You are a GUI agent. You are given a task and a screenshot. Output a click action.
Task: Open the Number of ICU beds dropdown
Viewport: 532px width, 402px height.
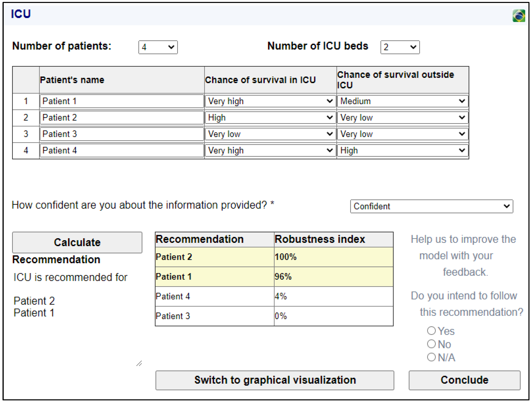400,47
